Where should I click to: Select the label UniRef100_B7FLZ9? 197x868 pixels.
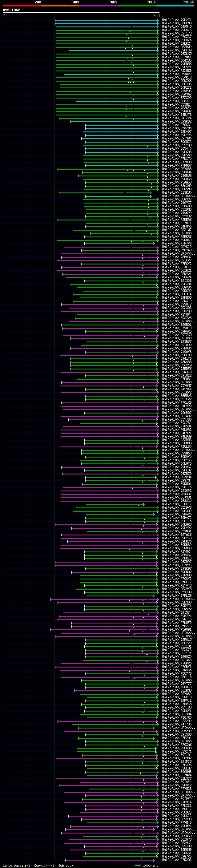[176, 595]
